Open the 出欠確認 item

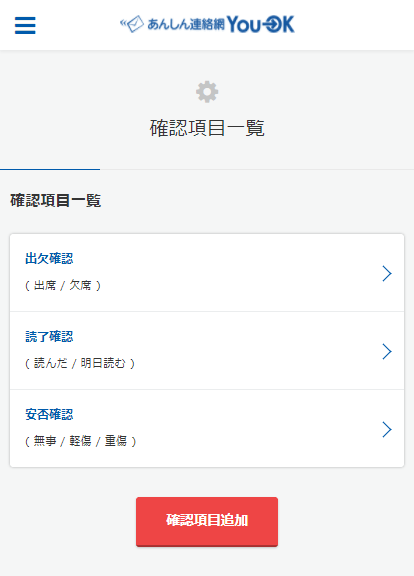pos(207,273)
